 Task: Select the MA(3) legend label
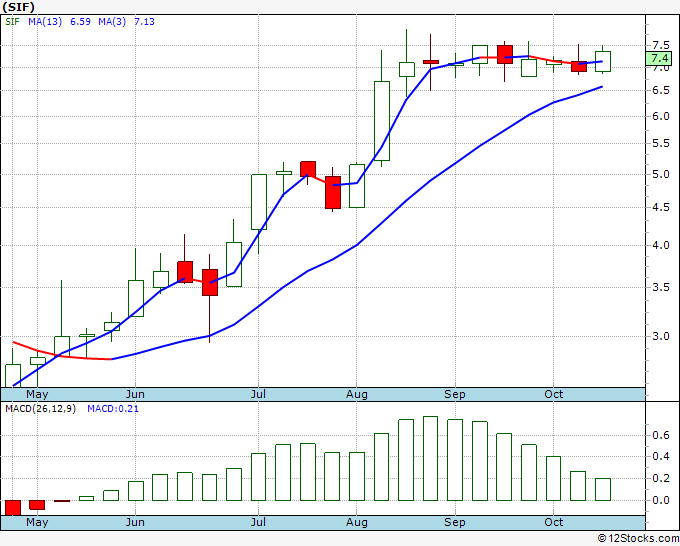pos(112,22)
